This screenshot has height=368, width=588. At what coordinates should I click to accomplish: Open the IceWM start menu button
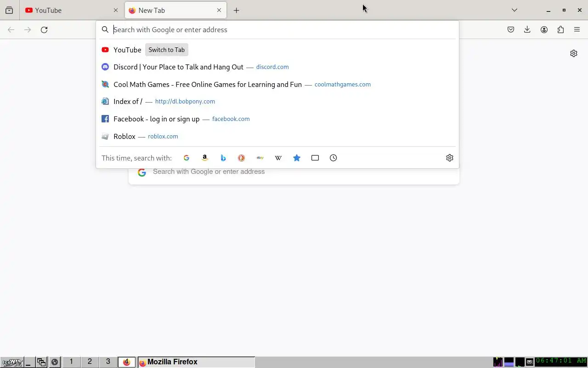point(12,362)
